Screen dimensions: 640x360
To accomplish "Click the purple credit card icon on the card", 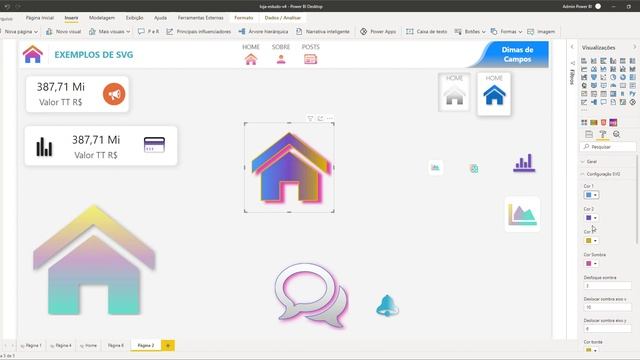I will 154,145.
